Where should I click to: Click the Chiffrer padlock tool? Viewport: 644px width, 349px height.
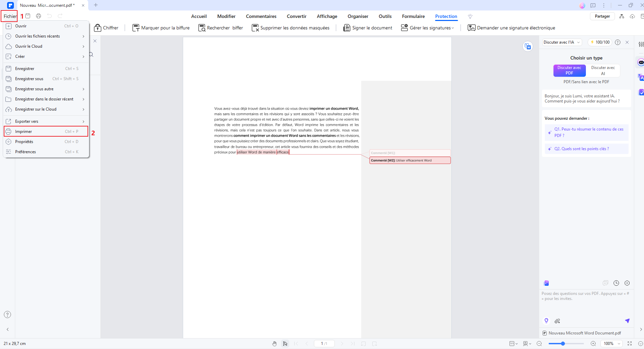(106, 28)
